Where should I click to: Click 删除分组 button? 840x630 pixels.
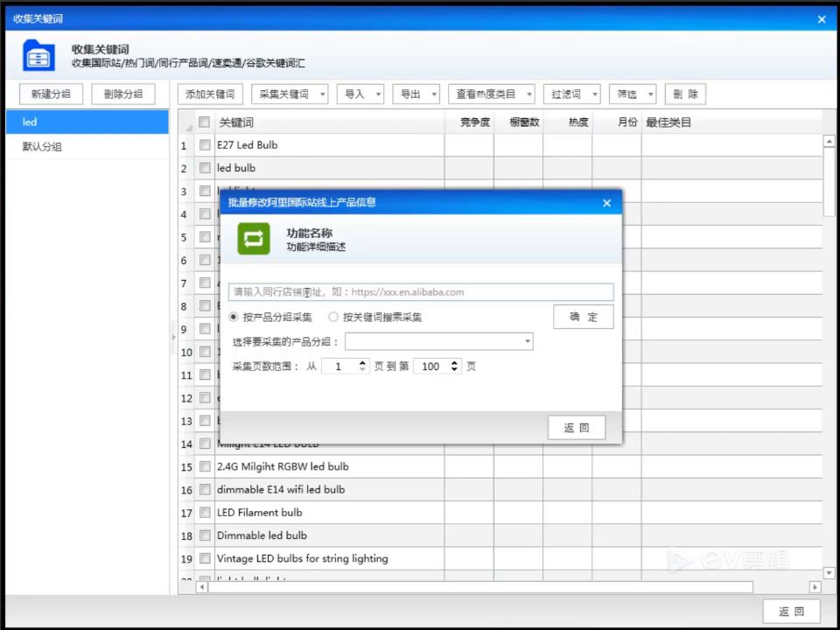click(123, 94)
